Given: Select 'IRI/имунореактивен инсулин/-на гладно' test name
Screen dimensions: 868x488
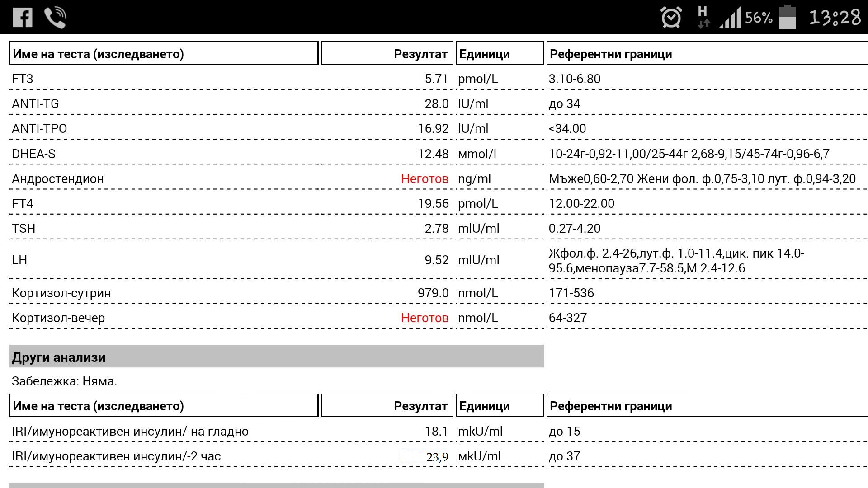Looking at the screenshot, I should [130, 432].
